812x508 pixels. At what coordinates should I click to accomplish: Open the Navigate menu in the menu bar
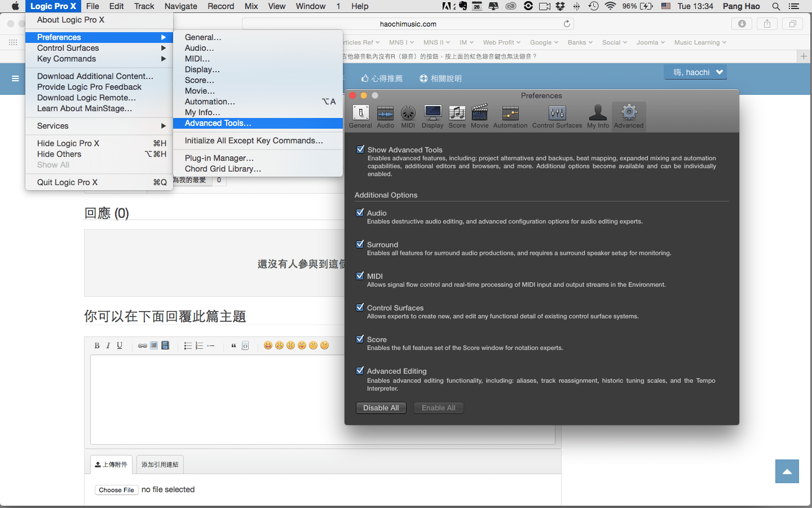click(x=180, y=6)
